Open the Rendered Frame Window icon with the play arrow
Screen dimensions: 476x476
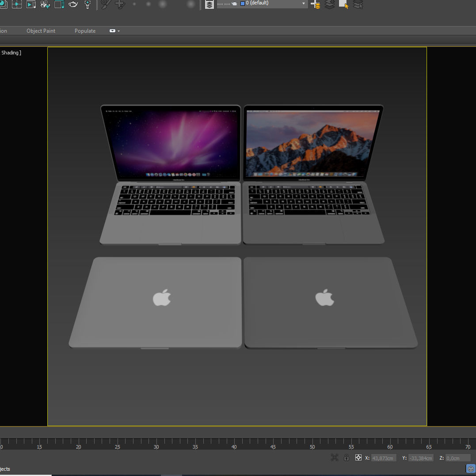tap(30, 4)
